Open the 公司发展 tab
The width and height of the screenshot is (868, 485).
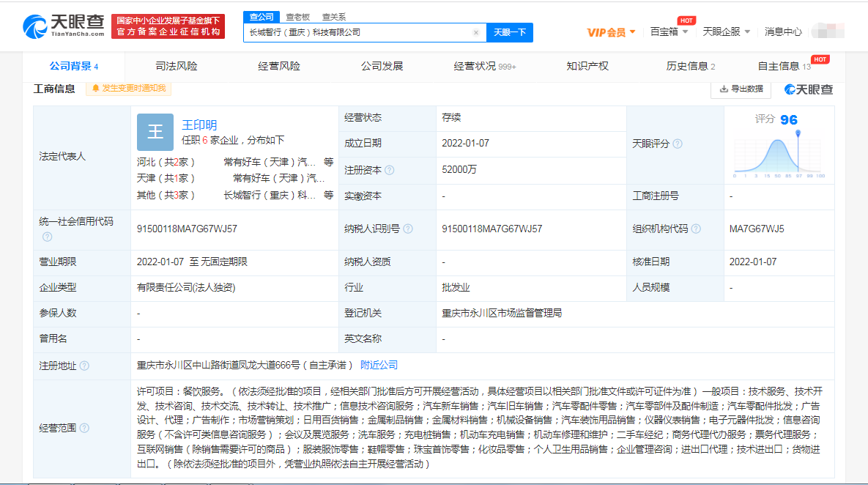point(382,67)
